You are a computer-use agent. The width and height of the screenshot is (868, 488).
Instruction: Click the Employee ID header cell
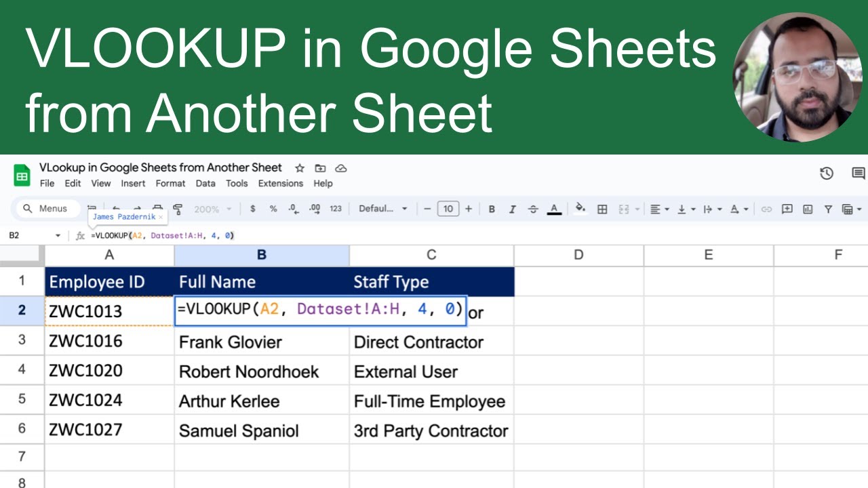click(109, 281)
